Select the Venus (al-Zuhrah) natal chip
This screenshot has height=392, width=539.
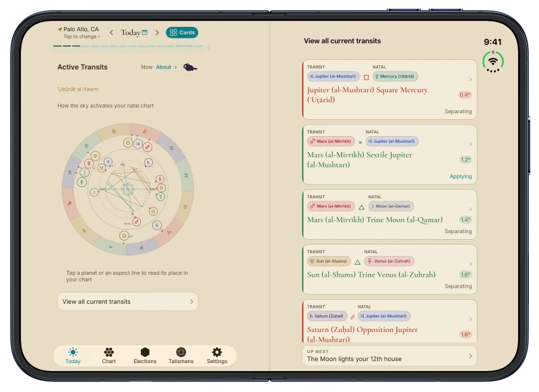click(x=389, y=261)
